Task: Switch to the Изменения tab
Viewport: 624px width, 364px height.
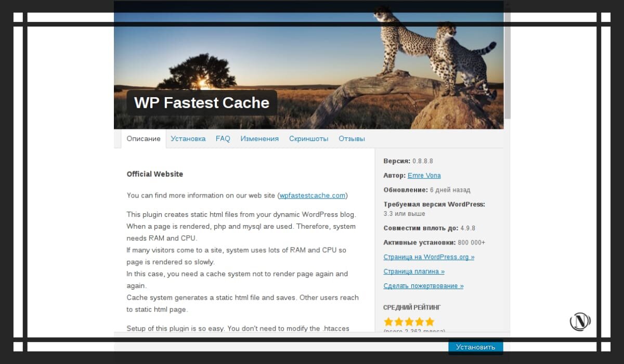Action: click(x=259, y=139)
